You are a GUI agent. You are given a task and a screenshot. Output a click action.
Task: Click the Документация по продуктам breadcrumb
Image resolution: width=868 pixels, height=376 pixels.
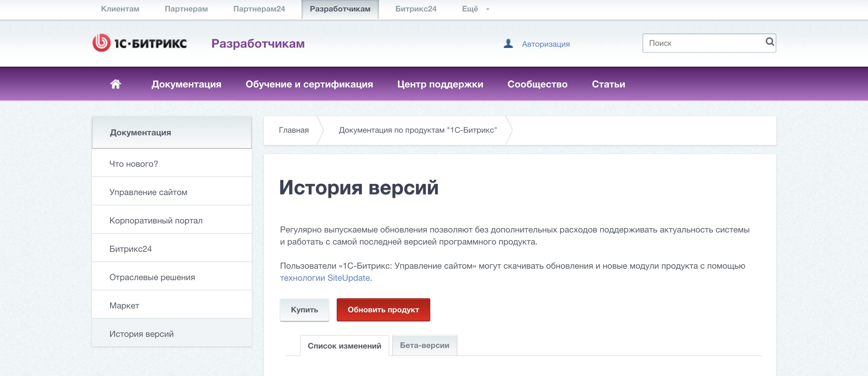click(418, 130)
